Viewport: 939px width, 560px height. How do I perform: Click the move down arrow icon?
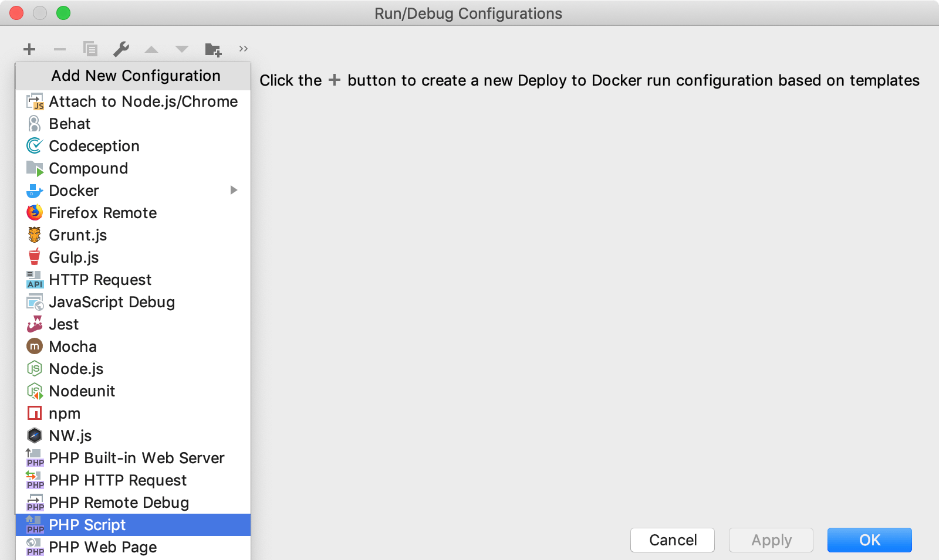tap(182, 49)
